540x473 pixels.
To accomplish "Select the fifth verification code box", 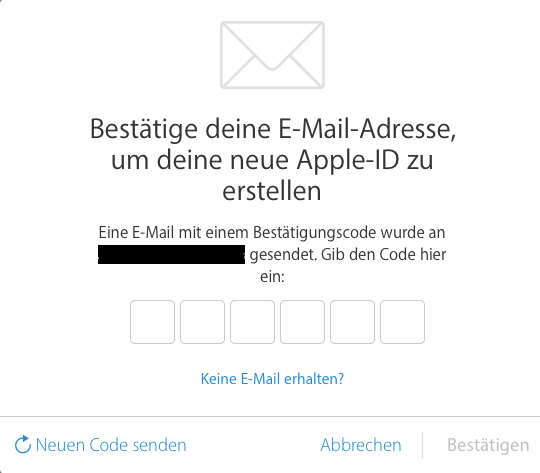I will 352,322.
